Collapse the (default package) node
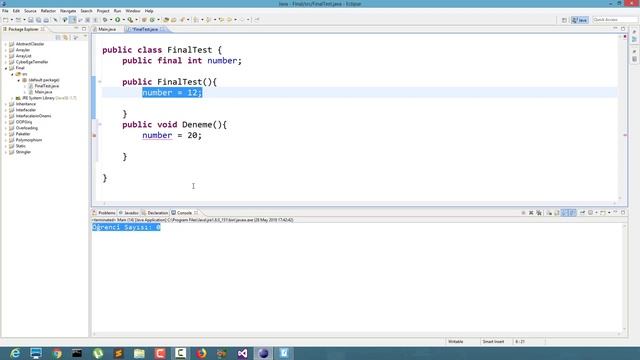Viewport: 640px width, 360px height. click(18, 80)
